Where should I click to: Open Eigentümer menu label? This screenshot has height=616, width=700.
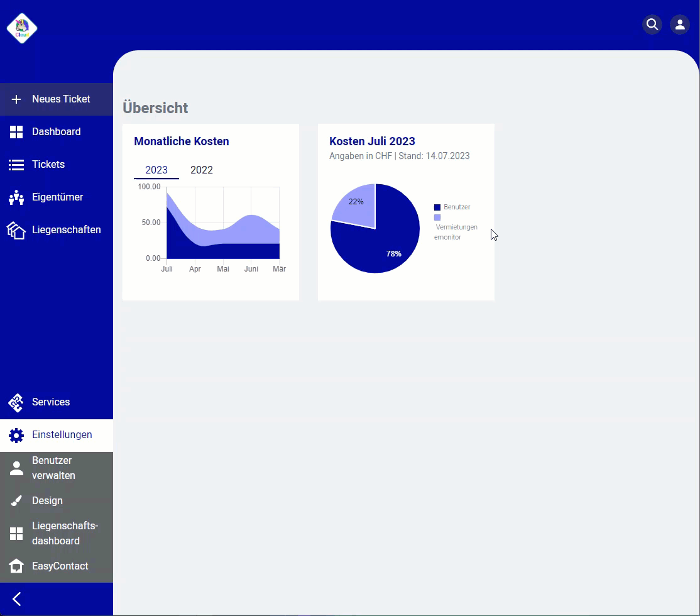tap(58, 197)
